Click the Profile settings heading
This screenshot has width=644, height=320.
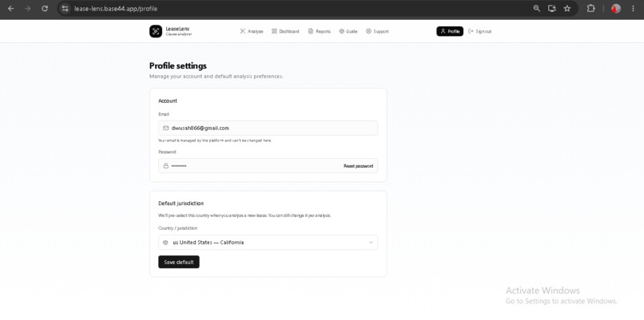click(x=178, y=65)
